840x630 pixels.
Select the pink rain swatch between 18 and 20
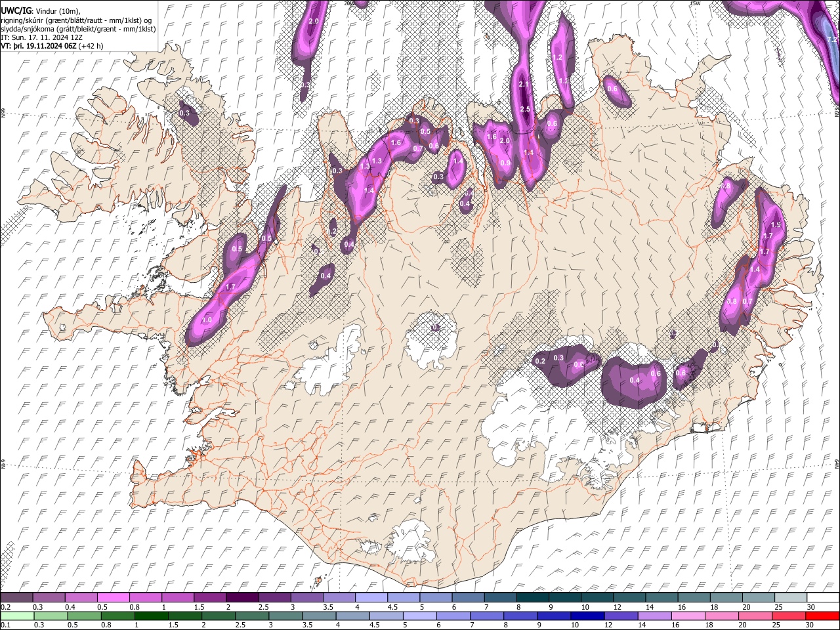(722, 616)
